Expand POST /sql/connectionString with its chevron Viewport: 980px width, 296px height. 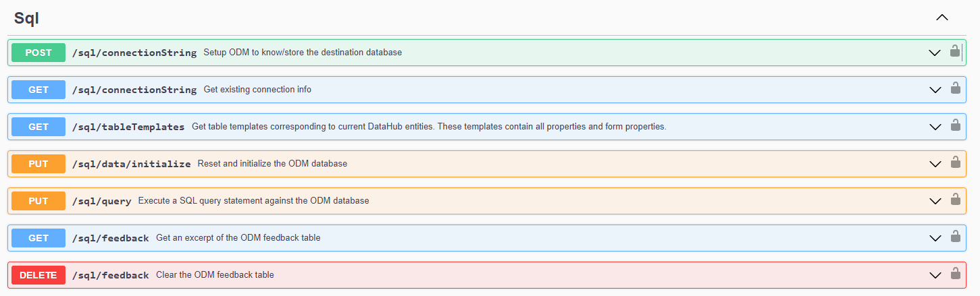[x=935, y=53]
